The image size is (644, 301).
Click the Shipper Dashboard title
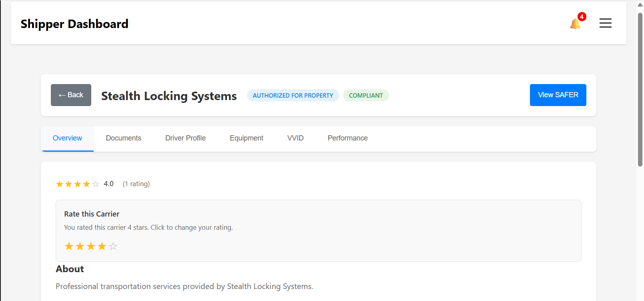[x=74, y=24]
